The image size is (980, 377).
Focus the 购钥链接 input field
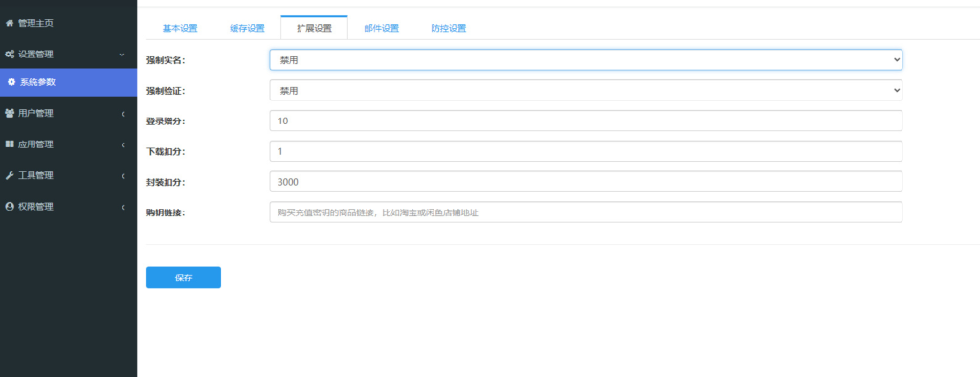(586, 212)
